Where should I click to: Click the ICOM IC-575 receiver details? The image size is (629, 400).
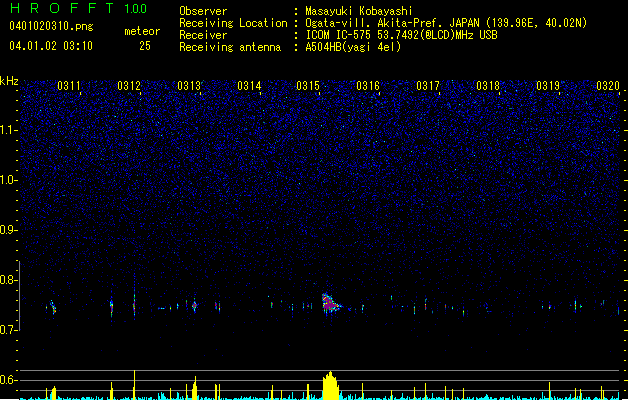pos(402,35)
